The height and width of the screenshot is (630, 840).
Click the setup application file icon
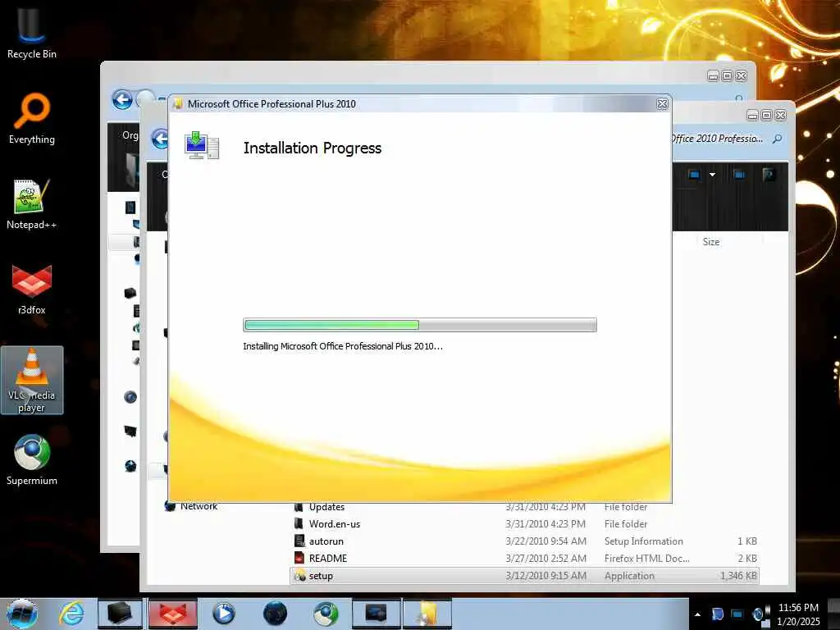(x=300, y=576)
